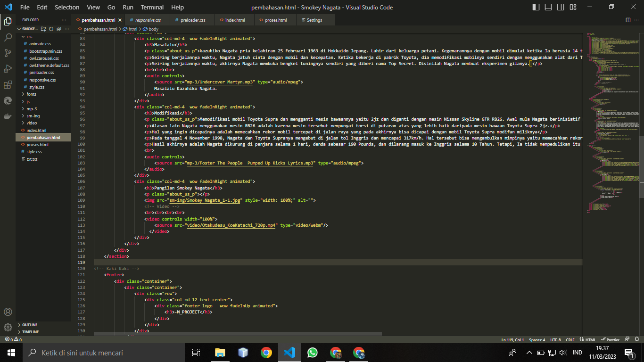Collapse all folders in explorer
The image size is (644, 362).
[59, 29]
